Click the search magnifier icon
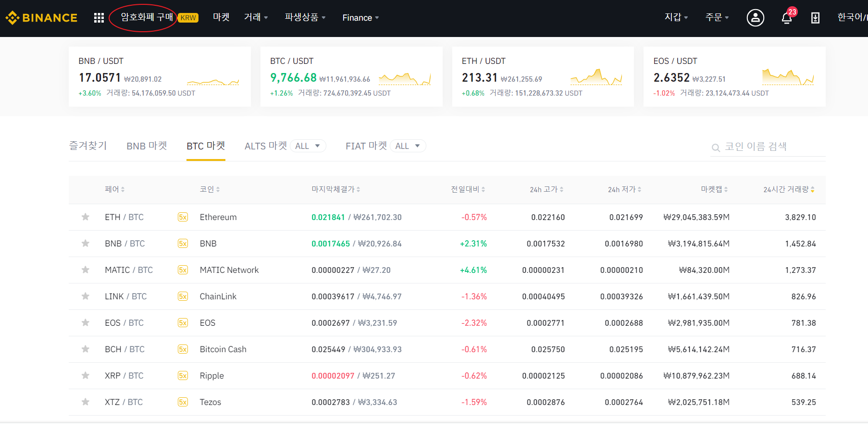 [716, 147]
